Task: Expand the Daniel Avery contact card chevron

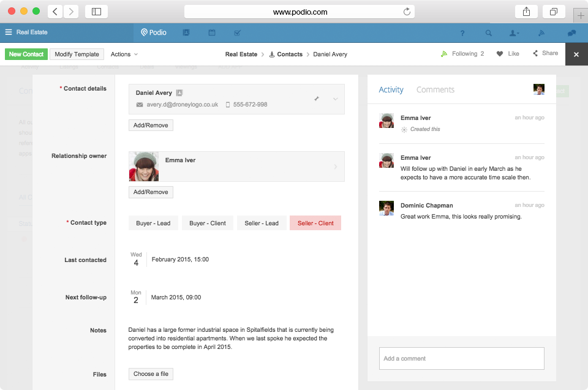Action: (x=335, y=99)
